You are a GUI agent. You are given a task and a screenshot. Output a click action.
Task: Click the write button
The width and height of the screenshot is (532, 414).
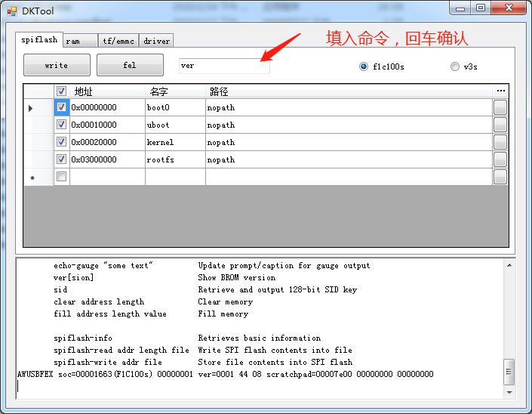pos(57,65)
